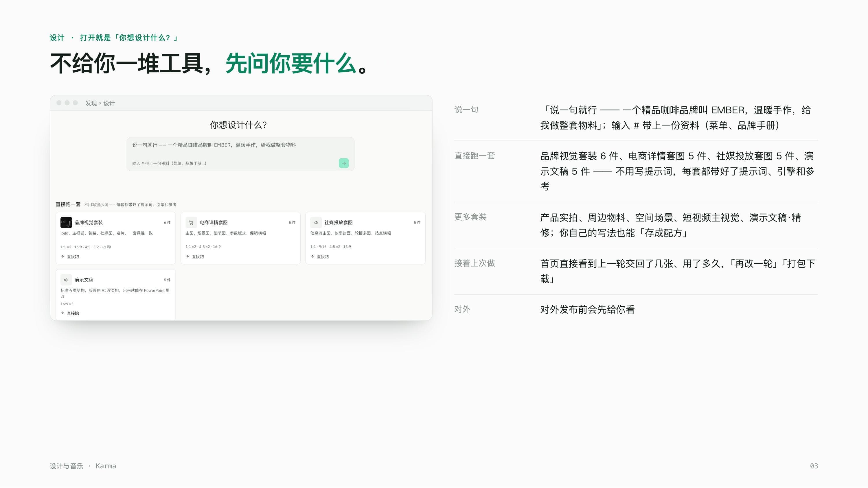Click the ratio text 1:1 ×2 · 4:5 ×2 · 16:9
Viewport: 868px width, 488px height.
(x=203, y=247)
